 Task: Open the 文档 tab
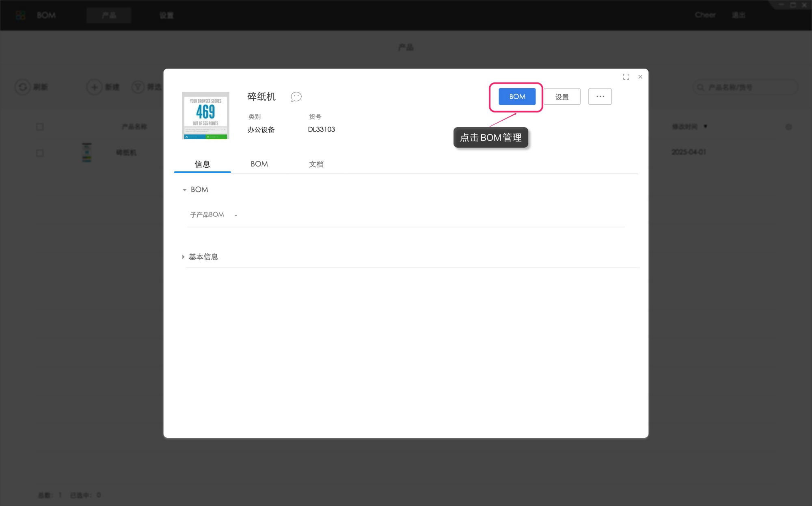click(316, 164)
